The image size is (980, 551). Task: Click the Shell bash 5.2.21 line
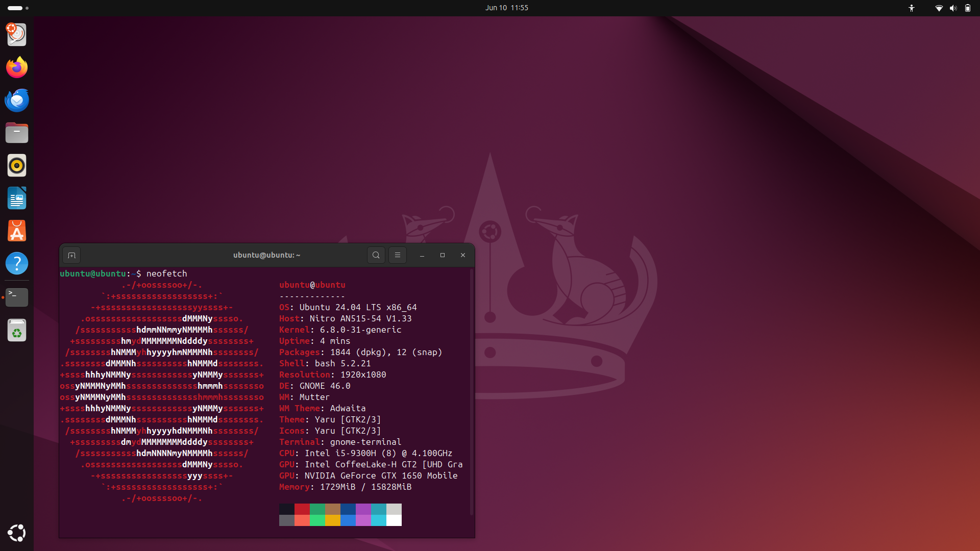325,363
